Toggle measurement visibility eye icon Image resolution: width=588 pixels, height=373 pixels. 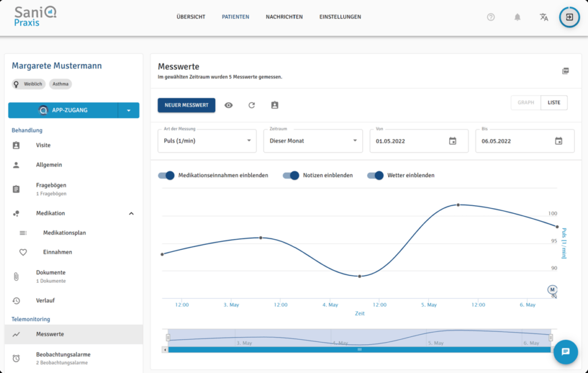pos(229,105)
